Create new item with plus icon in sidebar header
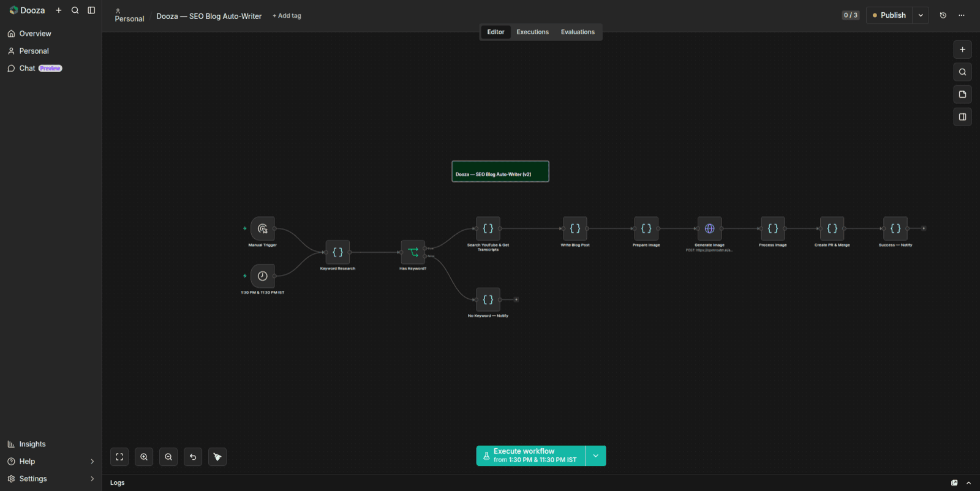 point(59,10)
